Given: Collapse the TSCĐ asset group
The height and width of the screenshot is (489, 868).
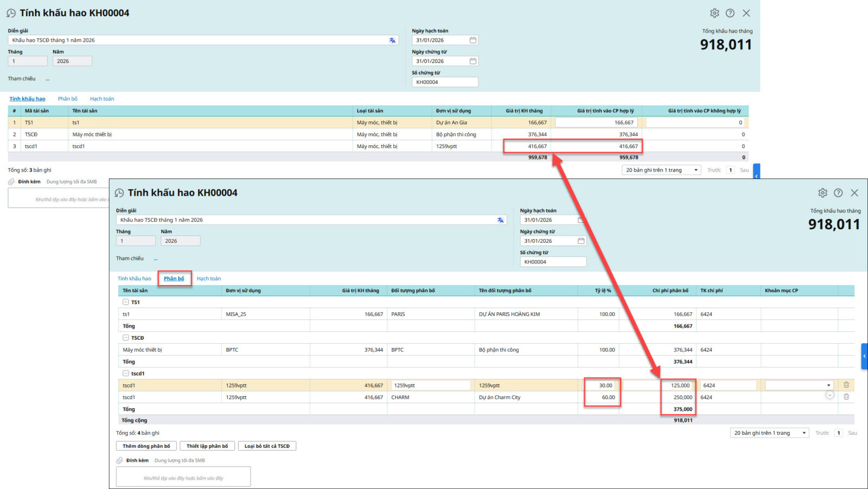Looking at the screenshot, I should pos(126,338).
